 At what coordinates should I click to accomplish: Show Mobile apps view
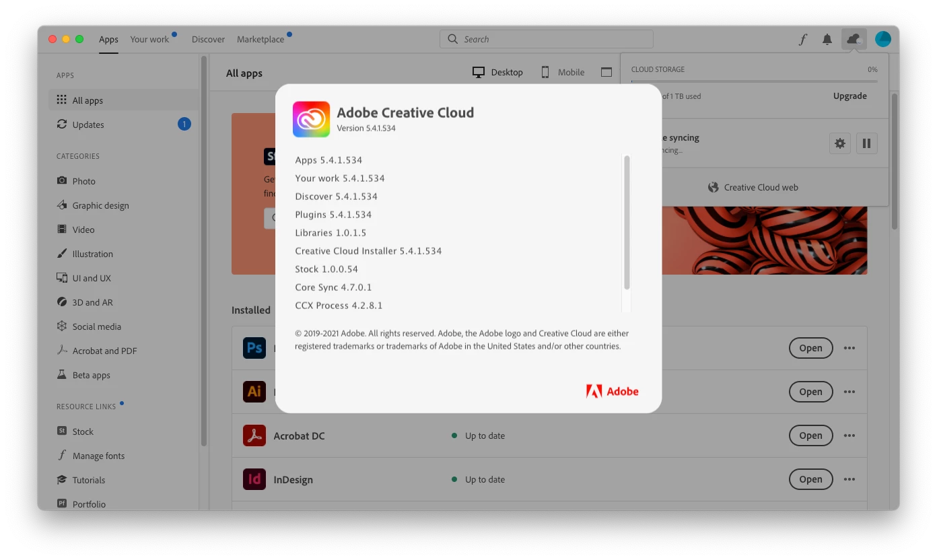click(x=563, y=72)
